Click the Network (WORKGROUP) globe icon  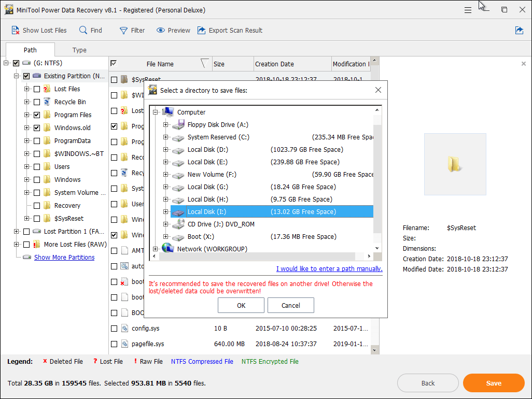pyautogui.click(x=167, y=249)
